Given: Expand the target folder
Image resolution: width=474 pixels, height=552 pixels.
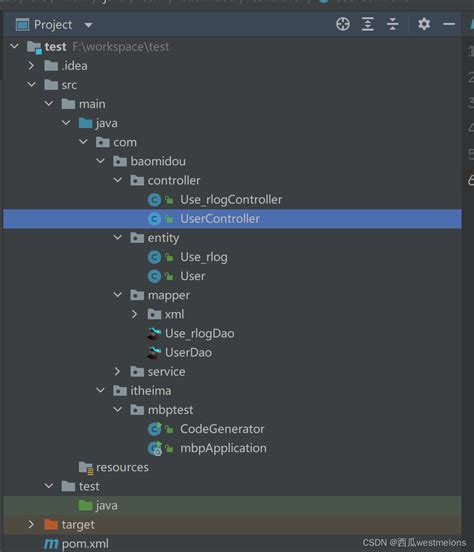Looking at the screenshot, I should point(31,525).
